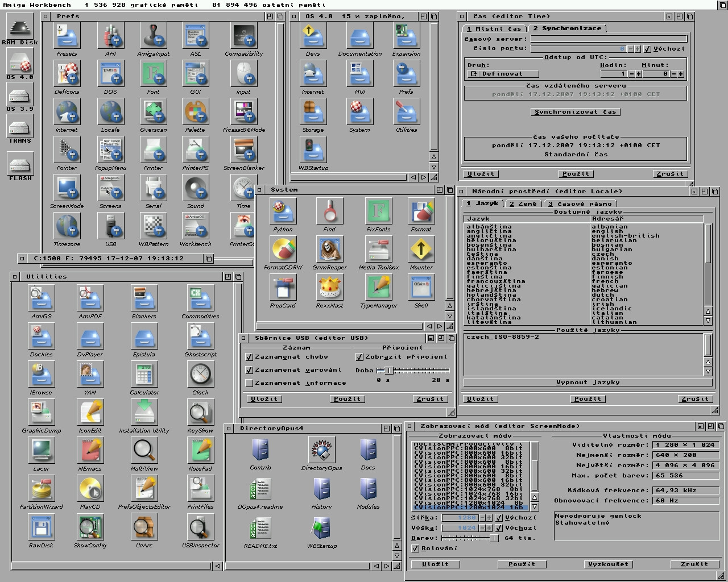Toggle Zaznamenat chyby checkbox
Viewport: 728px width, 582px height.
(249, 357)
